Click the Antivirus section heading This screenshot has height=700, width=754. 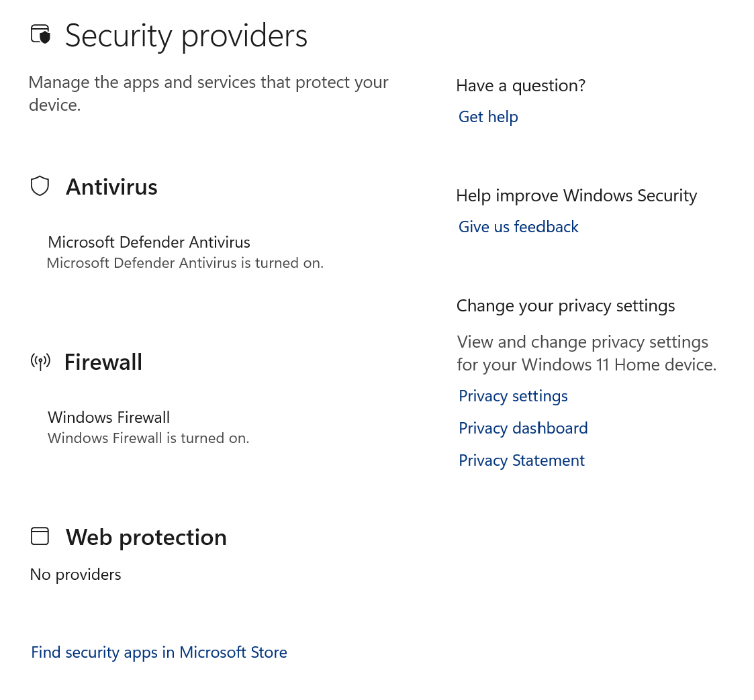(x=111, y=187)
